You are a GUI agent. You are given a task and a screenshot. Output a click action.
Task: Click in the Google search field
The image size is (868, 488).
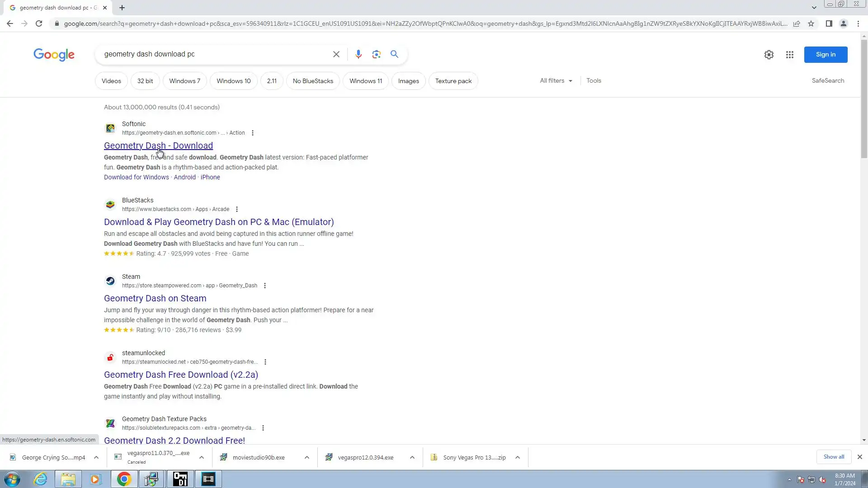[212, 54]
